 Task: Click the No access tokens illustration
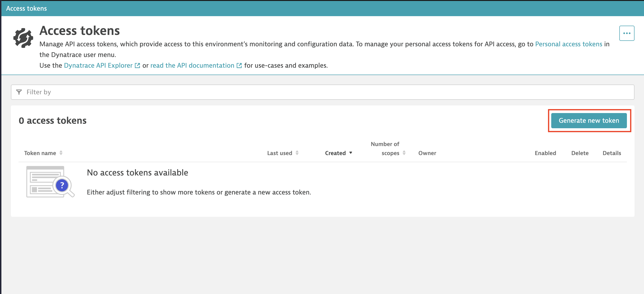click(x=50, y=182)
